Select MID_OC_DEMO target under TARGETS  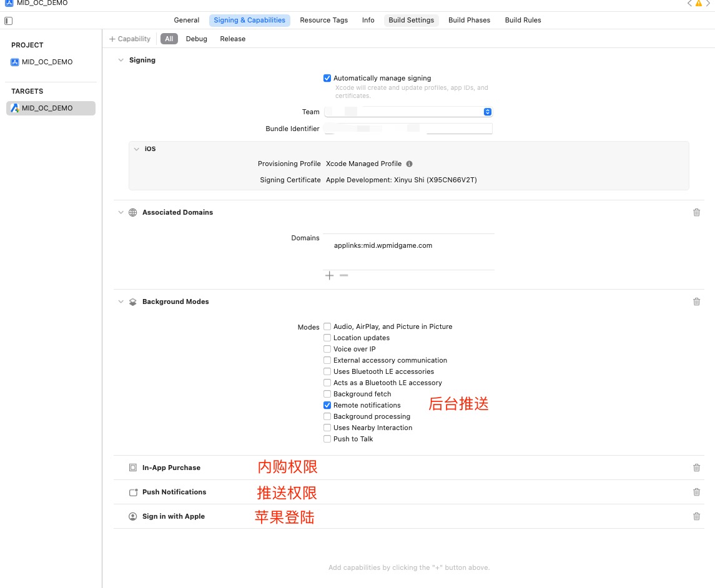point(51,108)
